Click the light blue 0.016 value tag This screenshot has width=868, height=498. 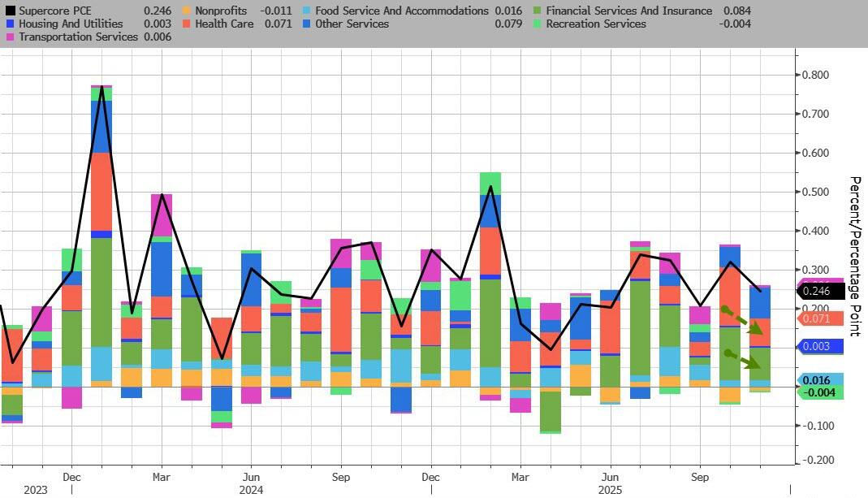(822, 380)
